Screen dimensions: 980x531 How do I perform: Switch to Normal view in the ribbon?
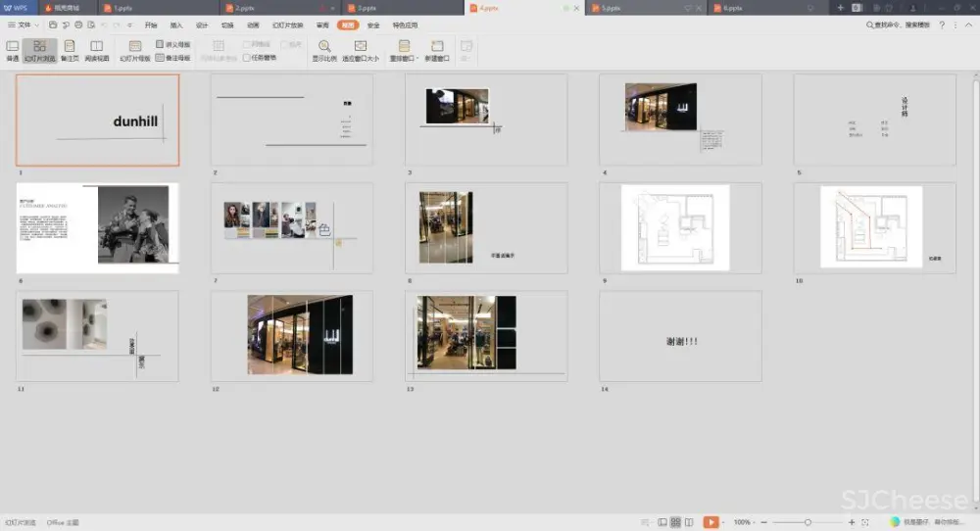coord(12,50)
